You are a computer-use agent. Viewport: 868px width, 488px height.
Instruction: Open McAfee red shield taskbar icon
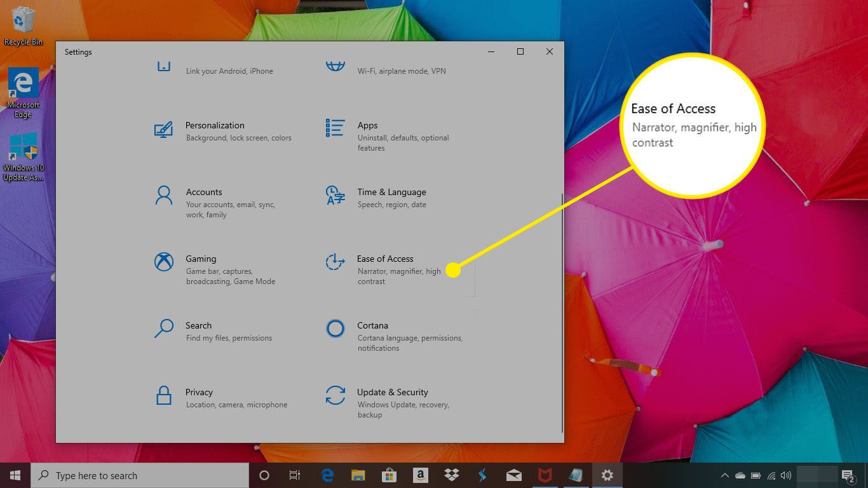tap(545, 475)
